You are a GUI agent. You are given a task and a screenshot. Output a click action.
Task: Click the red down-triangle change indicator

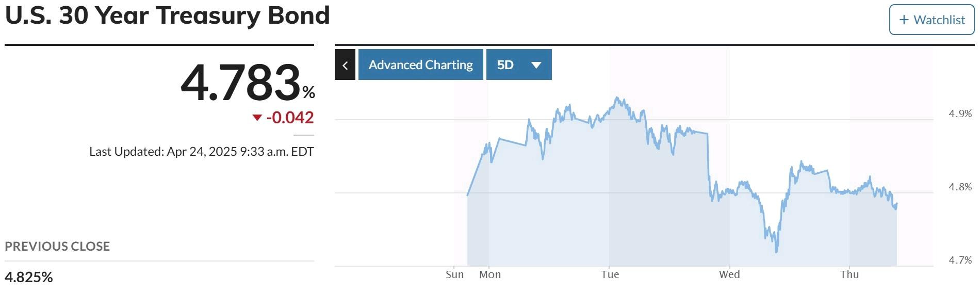click(257, 118)
